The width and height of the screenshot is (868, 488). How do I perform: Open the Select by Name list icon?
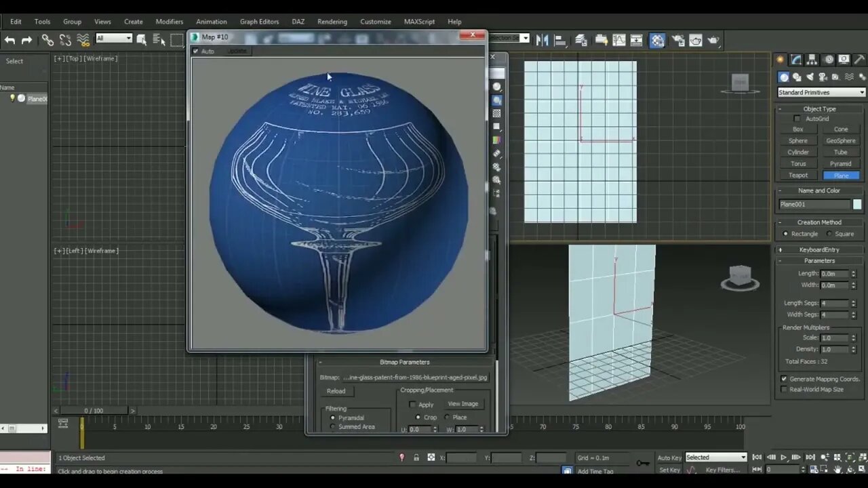coord(159,40)
